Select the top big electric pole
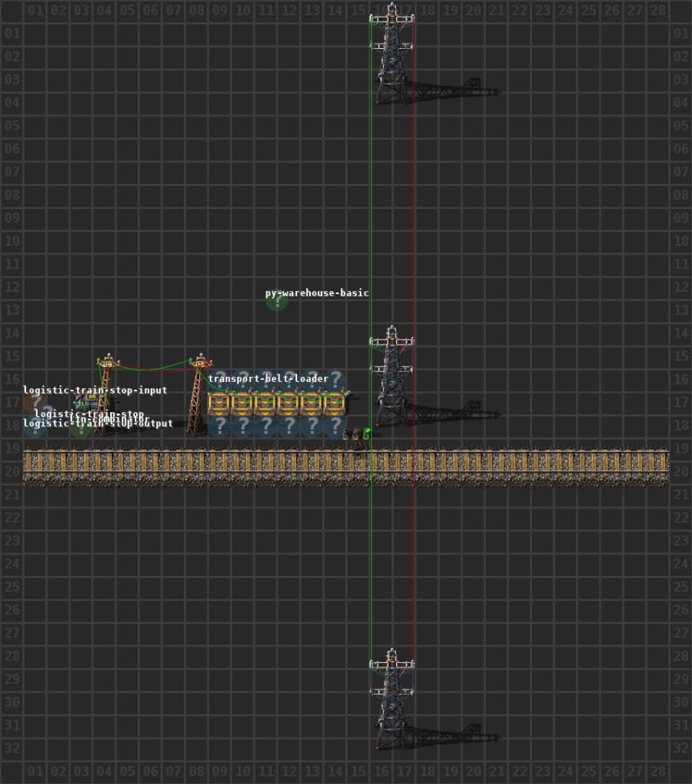The width and height of the screenshot is (692, 784). pos(392,54)
